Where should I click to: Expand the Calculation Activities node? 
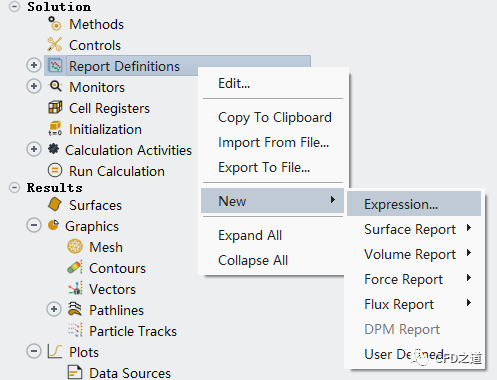pyautogui.click(x=34, y=149)
